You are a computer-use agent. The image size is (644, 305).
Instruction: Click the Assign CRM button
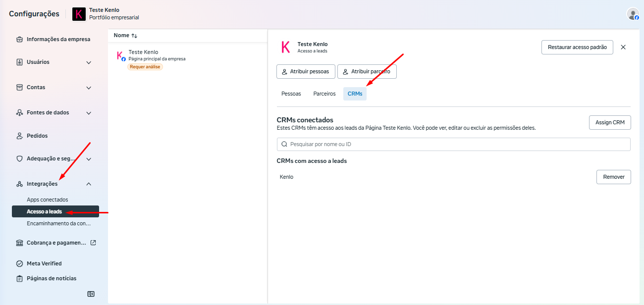[x=610, y=122]
